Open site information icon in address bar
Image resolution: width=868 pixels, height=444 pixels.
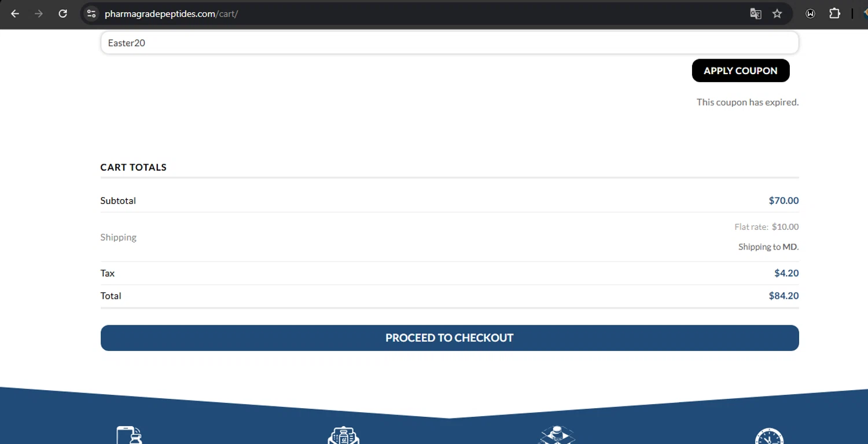[x=91, y=13]
